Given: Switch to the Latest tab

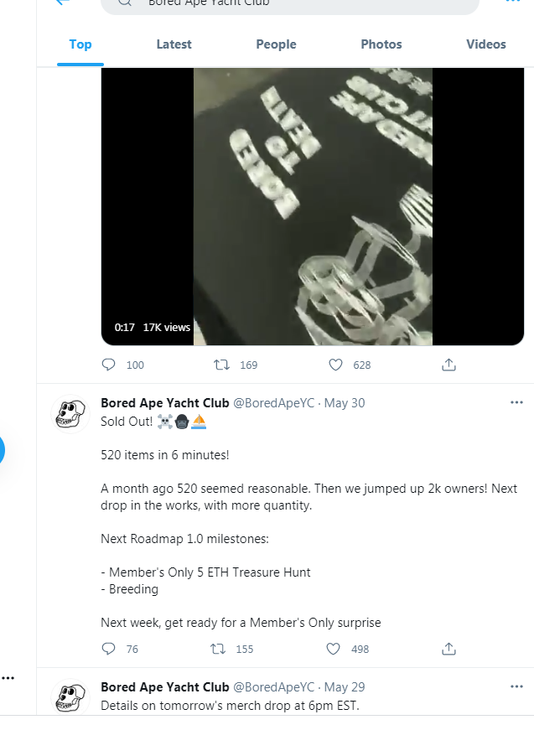Looking at the screenshot, I should tap(174, 44).
